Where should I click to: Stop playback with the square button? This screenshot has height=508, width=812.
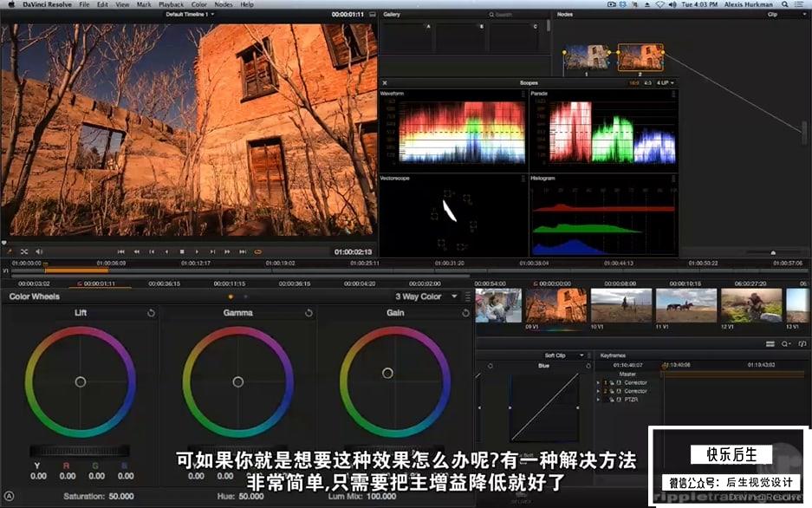tap(182, 251)
